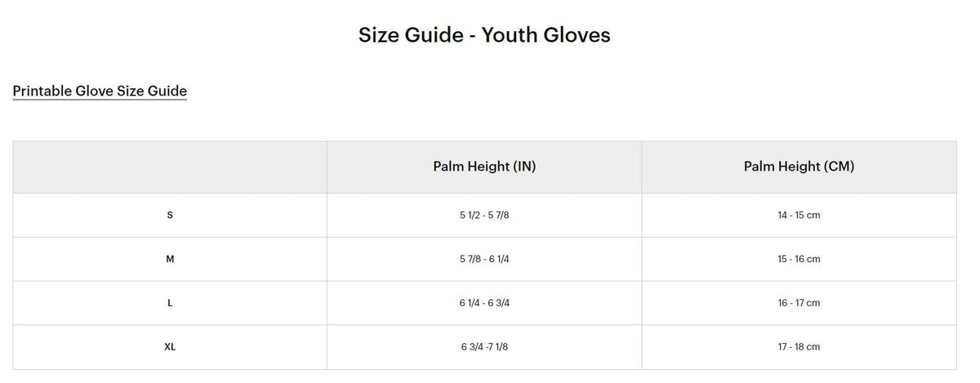Click the 'Size Guide' words in the page title
This screenshot has width=980, height=383.
(411, 35)
